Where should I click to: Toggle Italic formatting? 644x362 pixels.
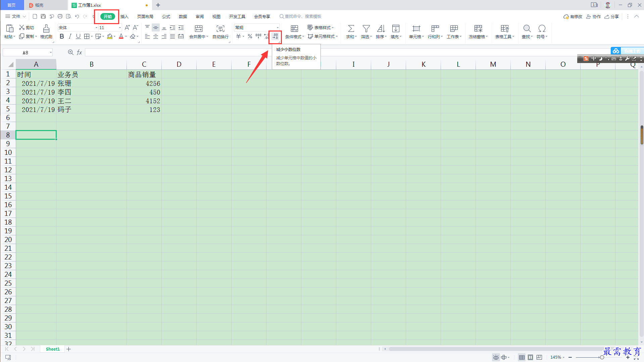coord(70,36)
